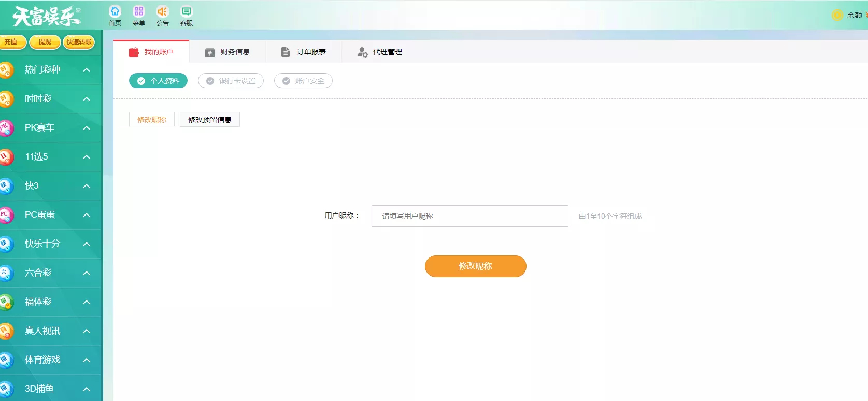Open the 菜单 grid icon
The image size is (868, 401).
[x=138, y=12]
